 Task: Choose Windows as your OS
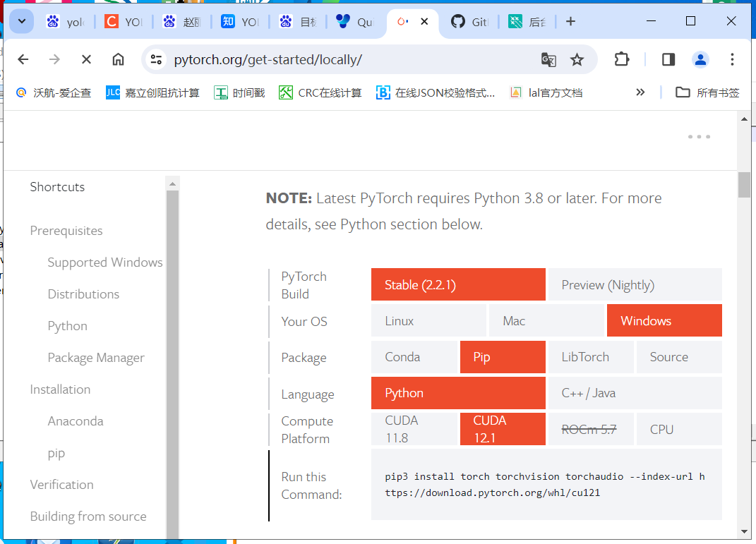pos(664,320)
